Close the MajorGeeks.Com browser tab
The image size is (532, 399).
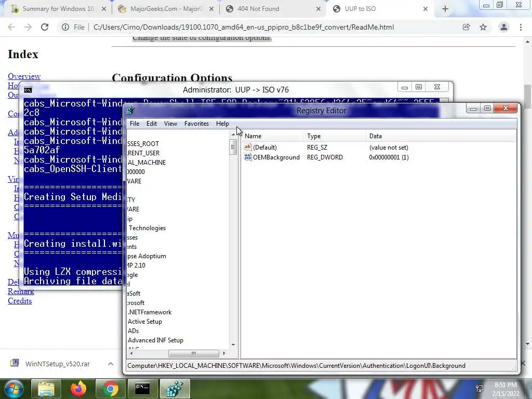click(211, 9)
